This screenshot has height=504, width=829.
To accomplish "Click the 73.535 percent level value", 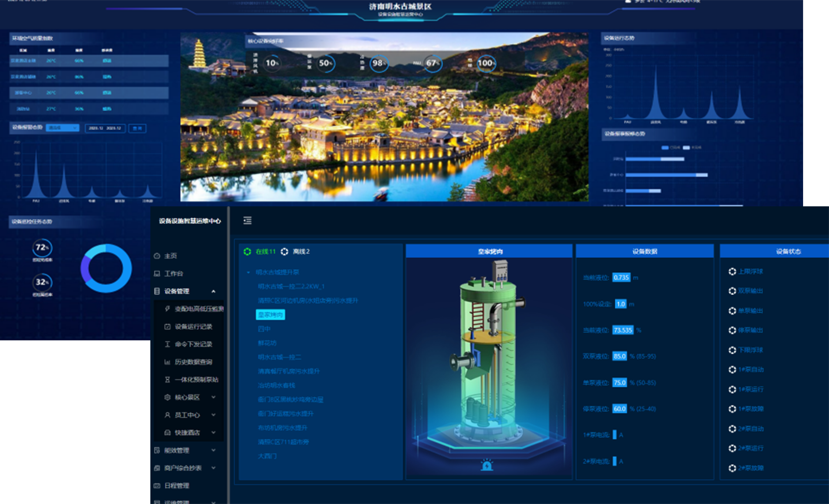I will (x=623, y=330).
